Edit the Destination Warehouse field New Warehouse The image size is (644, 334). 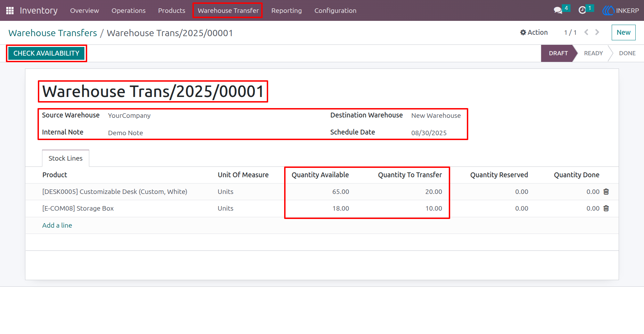[436, 115]
